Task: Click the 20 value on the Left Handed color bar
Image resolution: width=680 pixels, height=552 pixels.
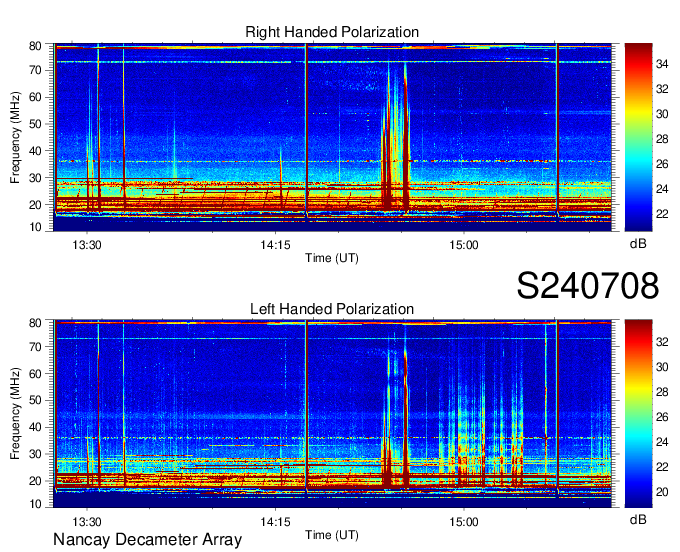Action: pos(662,492)
